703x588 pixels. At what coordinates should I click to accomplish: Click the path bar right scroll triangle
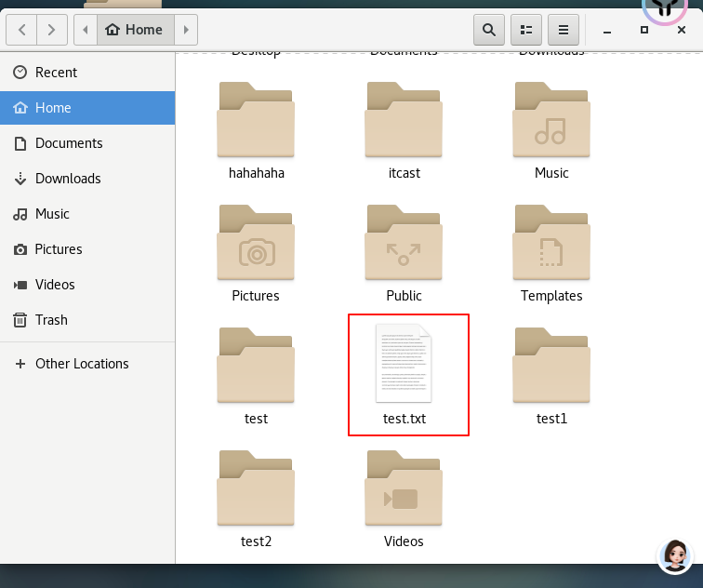coord(186,30)
